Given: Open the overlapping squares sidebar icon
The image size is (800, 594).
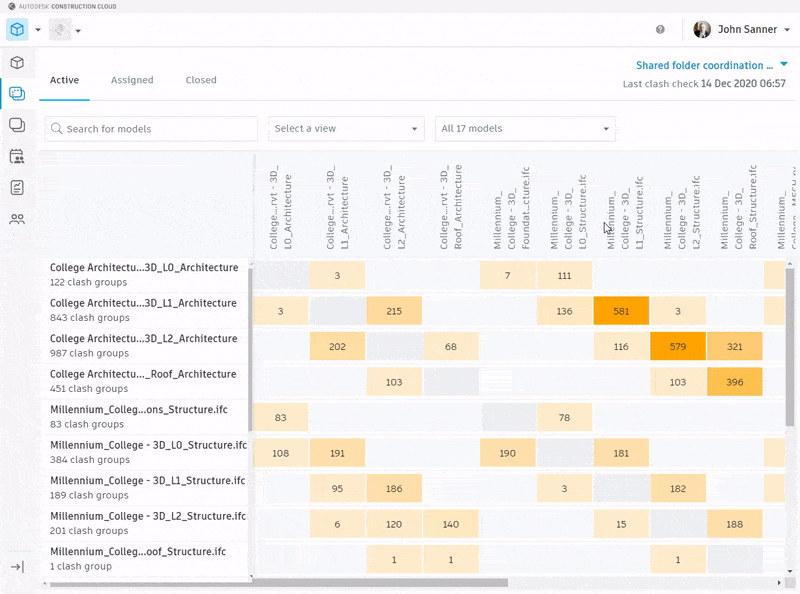Looking at the screenshot, I should tap(17, 125).
